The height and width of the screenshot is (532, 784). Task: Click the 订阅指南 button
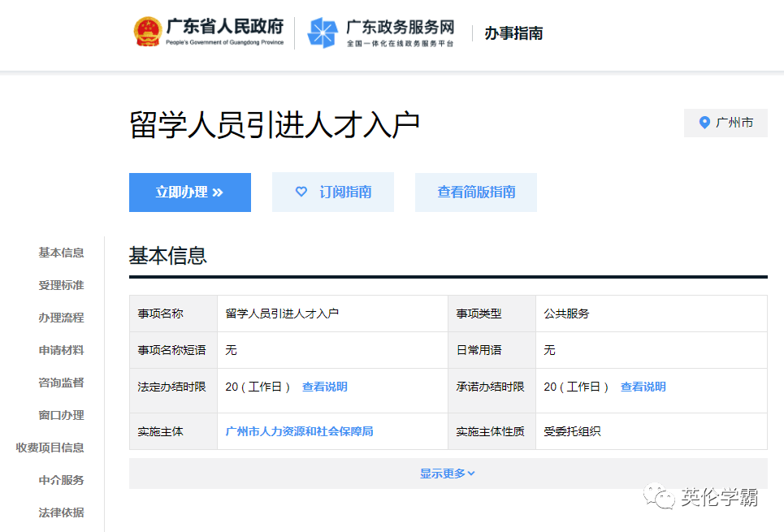click(x=333, y=192)
